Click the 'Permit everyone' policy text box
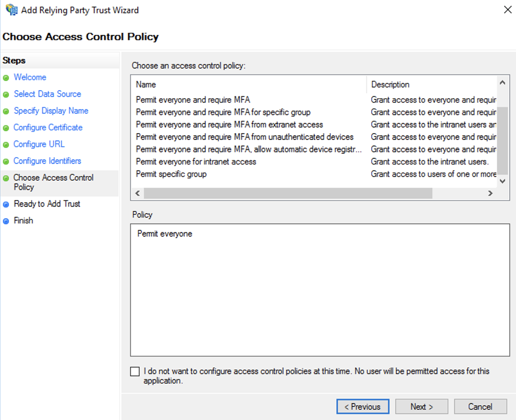 point(320,290)
